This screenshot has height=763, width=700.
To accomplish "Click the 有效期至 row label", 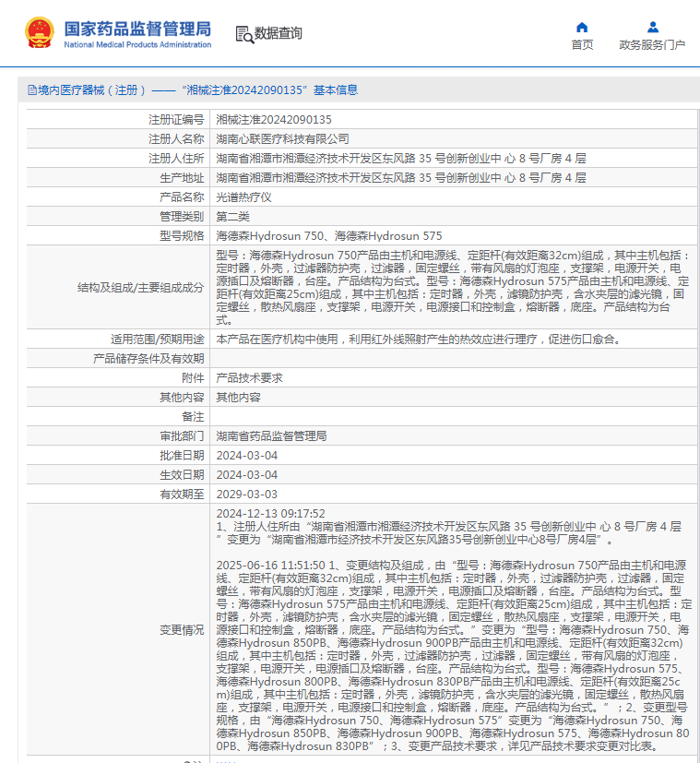I will pos(182,495).
